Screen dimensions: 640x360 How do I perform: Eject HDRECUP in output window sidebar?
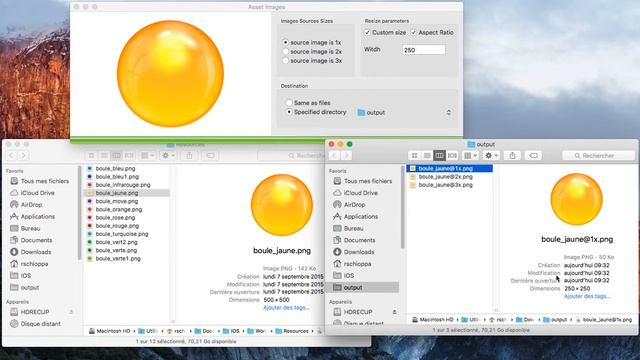(x=394, y=312)
